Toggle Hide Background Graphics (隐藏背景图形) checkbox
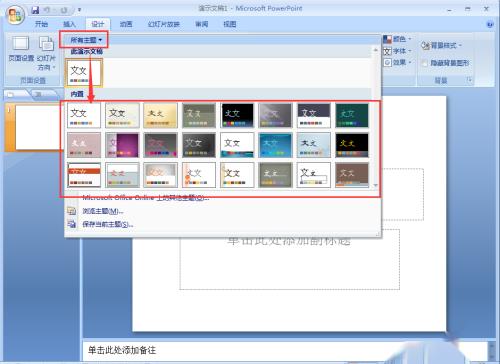The image size is (500, 364). click(424, 63)
